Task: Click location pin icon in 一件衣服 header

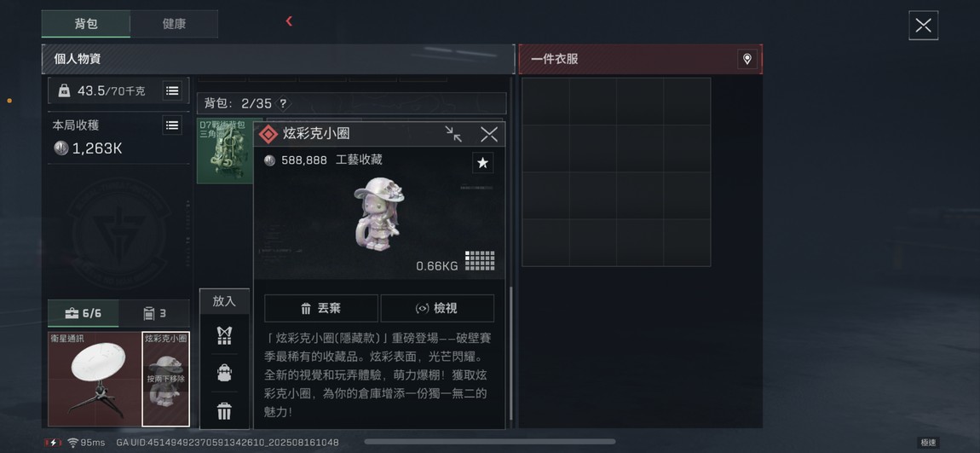Action: point(747,60)
